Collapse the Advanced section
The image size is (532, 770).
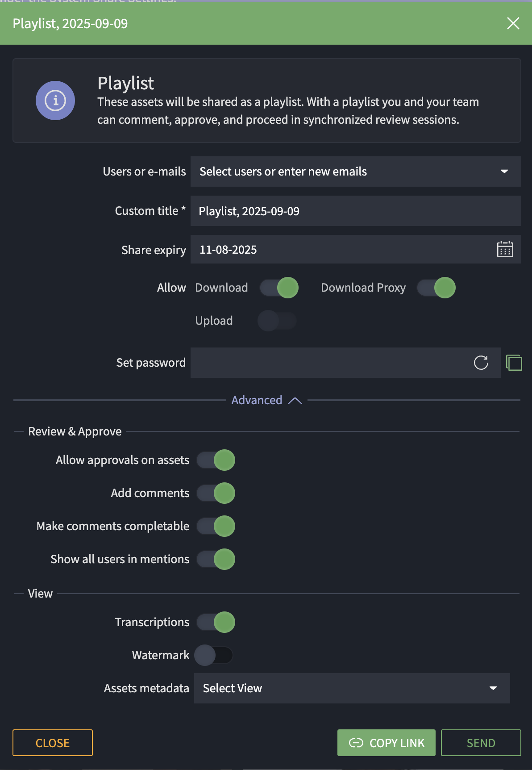266,400
